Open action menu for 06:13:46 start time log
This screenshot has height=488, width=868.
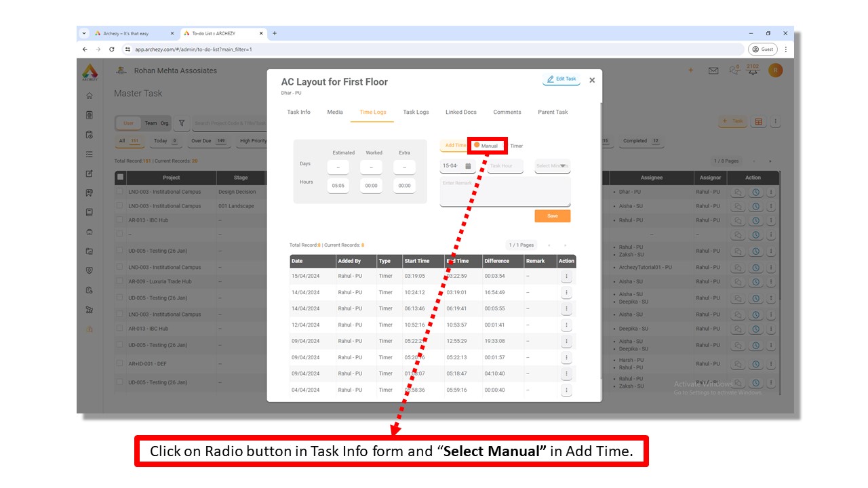pyautogui.click(x=566, y=309)
